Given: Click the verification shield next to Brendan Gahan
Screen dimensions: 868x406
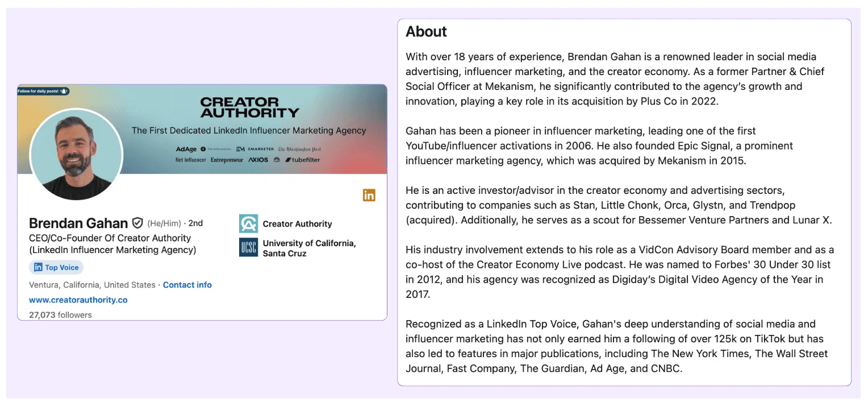Looking at the screenshot, I should (139, 223).
